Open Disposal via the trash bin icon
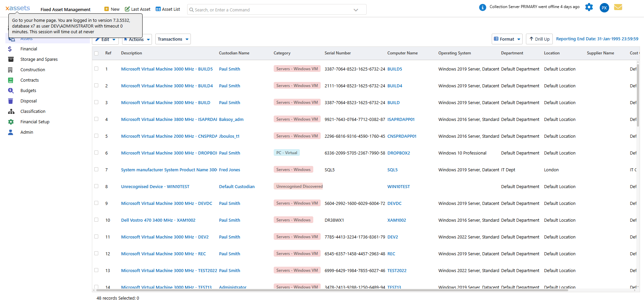 [11, 101]
